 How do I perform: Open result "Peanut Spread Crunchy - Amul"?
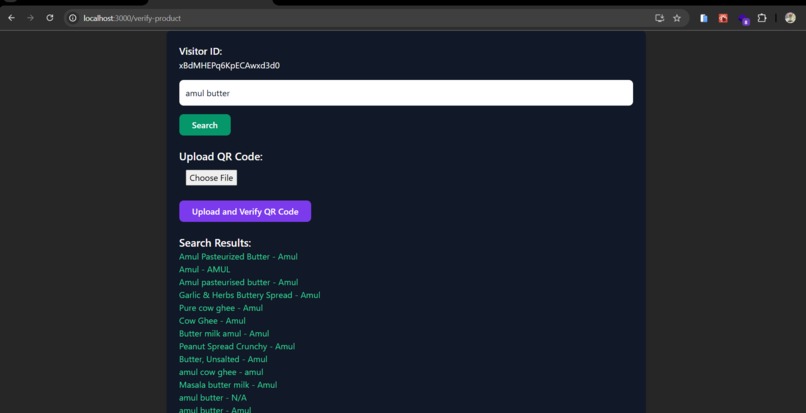coord(237,347)
